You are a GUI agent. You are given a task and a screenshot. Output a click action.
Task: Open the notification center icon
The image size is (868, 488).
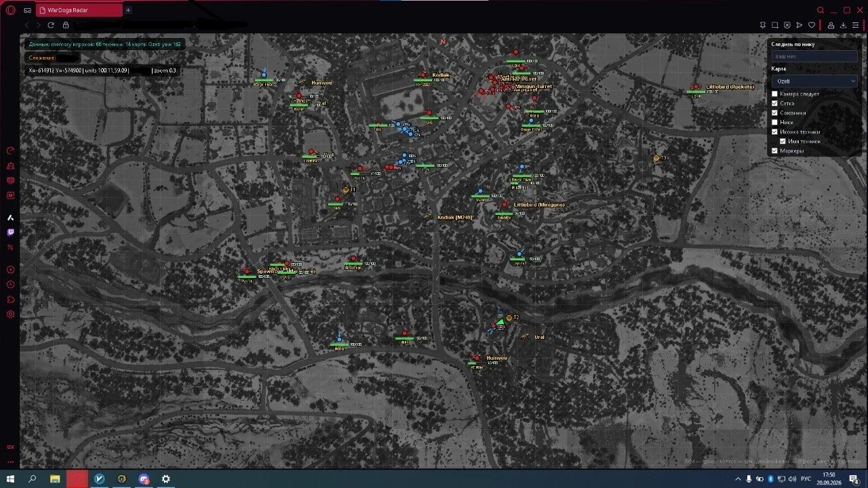click(854, 479)
